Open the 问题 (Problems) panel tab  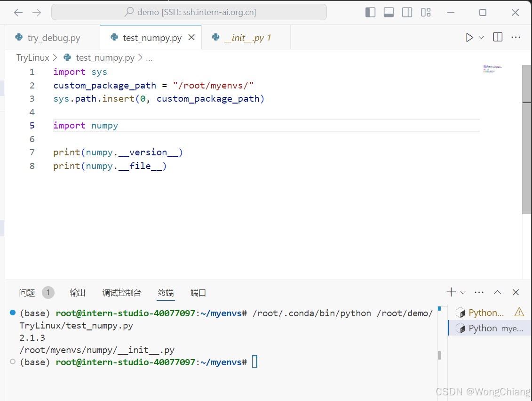(27, 293)
